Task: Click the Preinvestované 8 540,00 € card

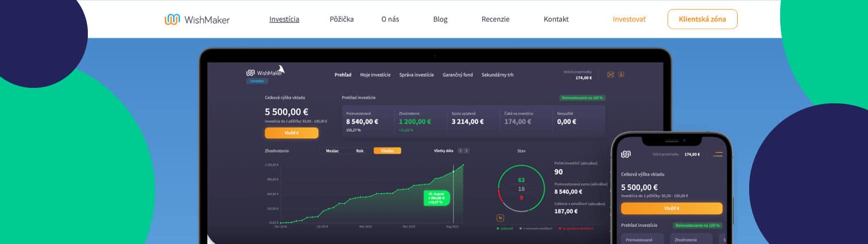Action: pyautogui.click(x=367, y=121)
